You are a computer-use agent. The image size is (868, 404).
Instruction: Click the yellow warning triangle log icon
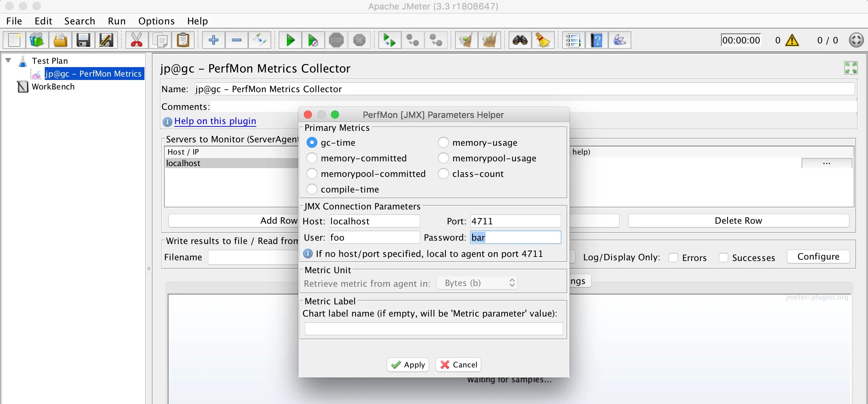point(792,40)
